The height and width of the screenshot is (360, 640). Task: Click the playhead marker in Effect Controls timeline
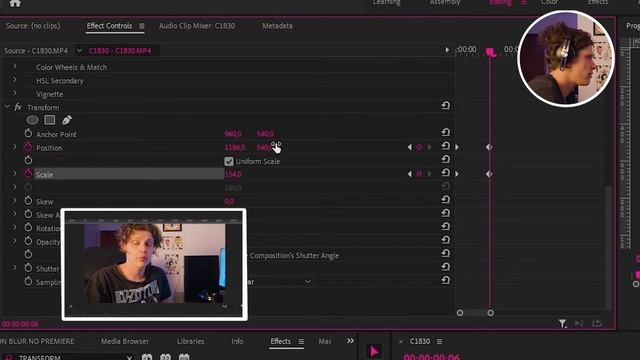tap(491, 52)
